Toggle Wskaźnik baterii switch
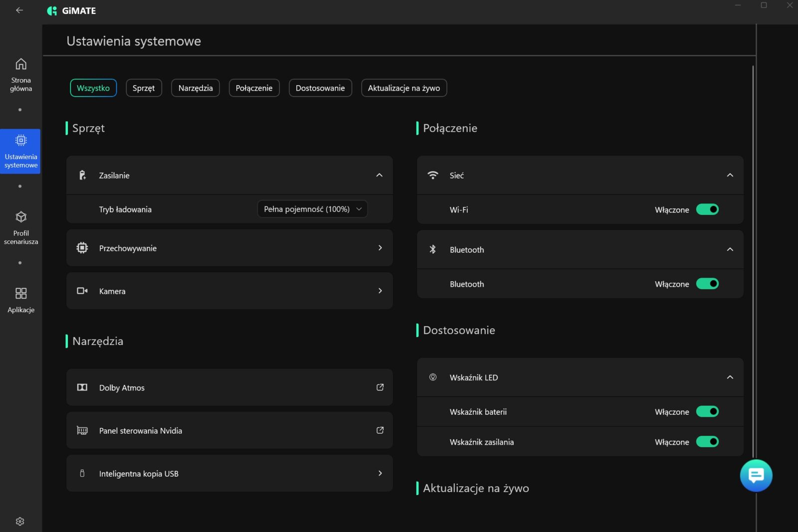Image resolution: width=798 pixels, height=532 pixels. pyautogui.click(x=707, y=411)
